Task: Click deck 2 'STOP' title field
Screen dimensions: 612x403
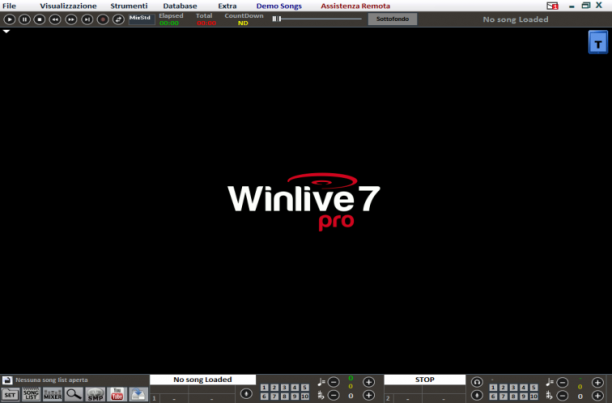Action: (425, 380)
